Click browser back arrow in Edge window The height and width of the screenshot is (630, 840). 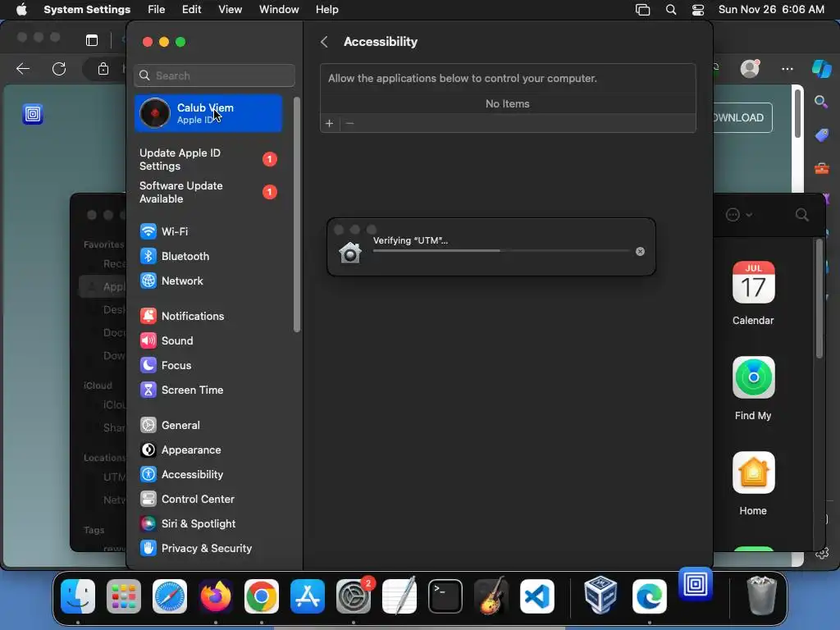point(23,69)
